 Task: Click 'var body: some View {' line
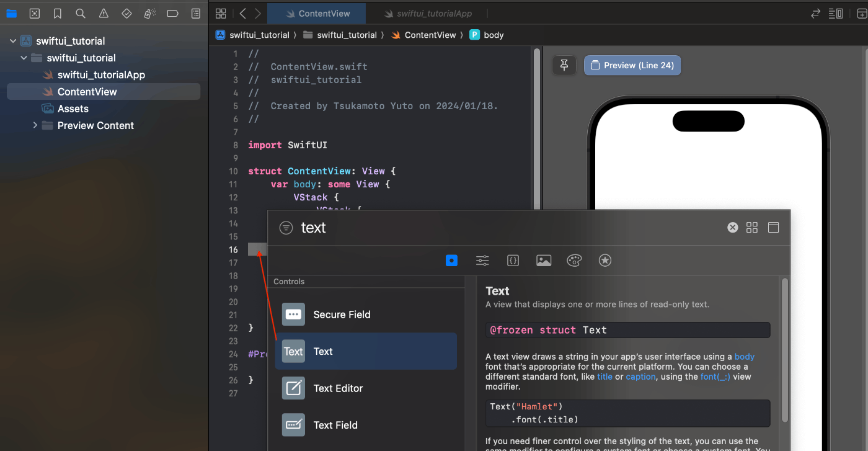pyautogui.click(x=330, y=184)
